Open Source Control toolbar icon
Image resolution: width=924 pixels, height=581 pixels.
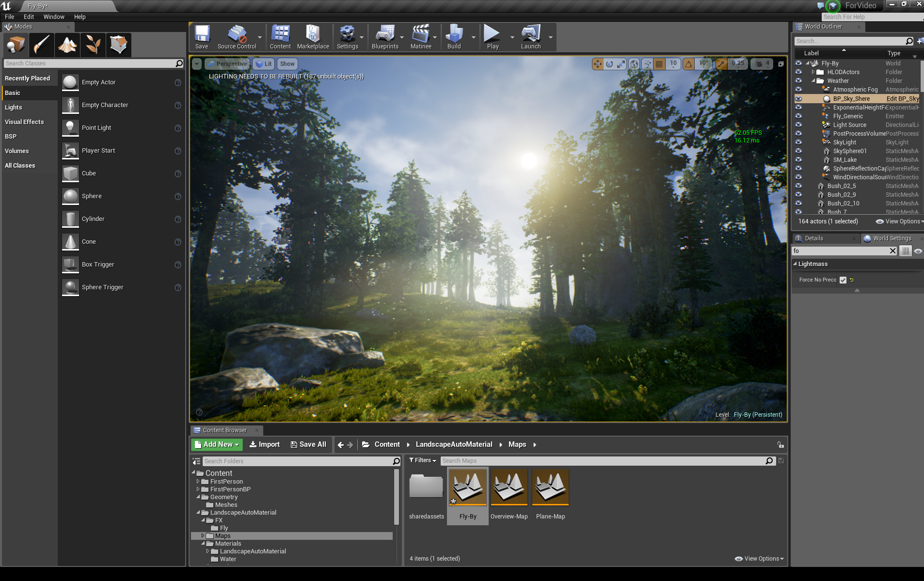pos(237,37)
